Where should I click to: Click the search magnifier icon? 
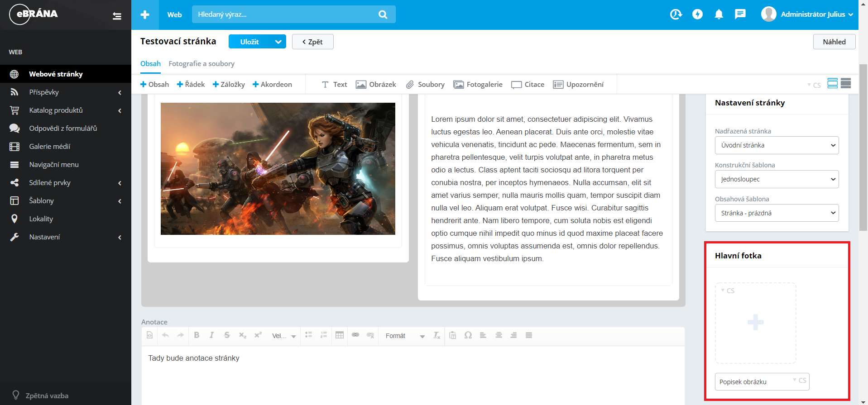click(383, 14)
